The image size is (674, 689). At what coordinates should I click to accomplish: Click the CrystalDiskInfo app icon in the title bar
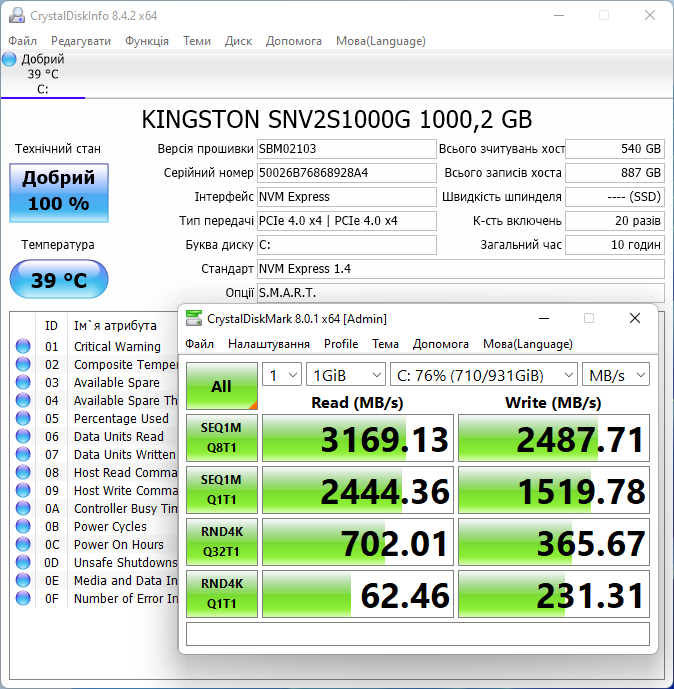click(17, 15)
